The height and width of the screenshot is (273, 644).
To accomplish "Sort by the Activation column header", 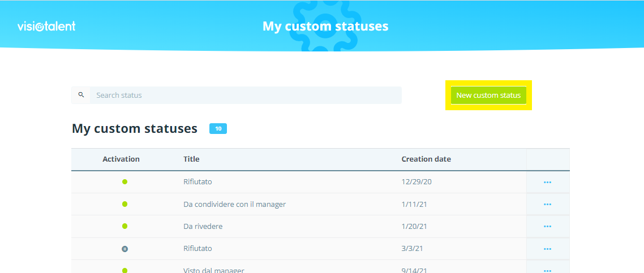I will (121, 159).
